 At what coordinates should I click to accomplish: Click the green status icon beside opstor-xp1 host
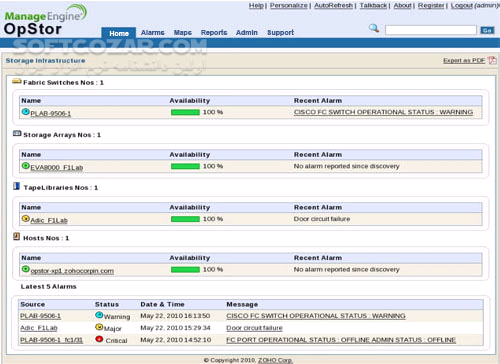click(25, 269)
